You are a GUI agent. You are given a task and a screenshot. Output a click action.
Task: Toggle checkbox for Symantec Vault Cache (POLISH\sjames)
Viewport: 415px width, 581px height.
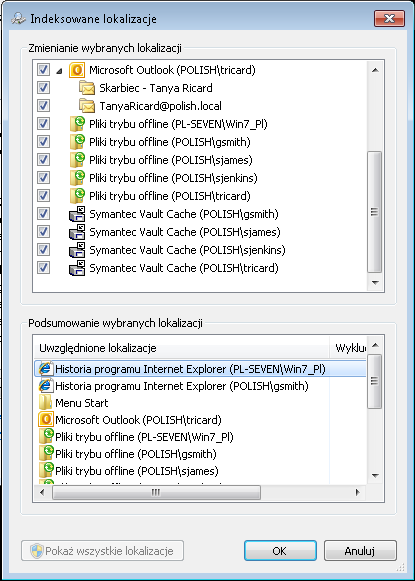pyautogui.click(x=43, y=232)
